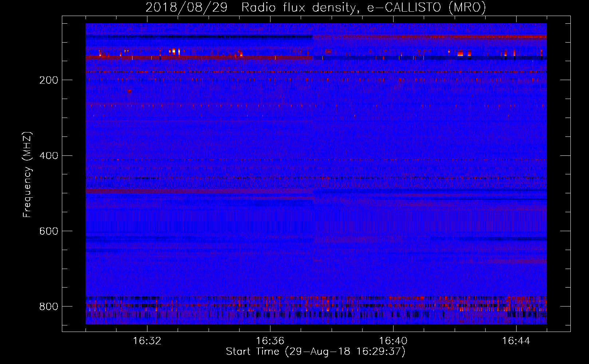The width and height of the screenshot is (589, 364).
Task: Click the 800 frequency tick label
Action: (48, 306)
